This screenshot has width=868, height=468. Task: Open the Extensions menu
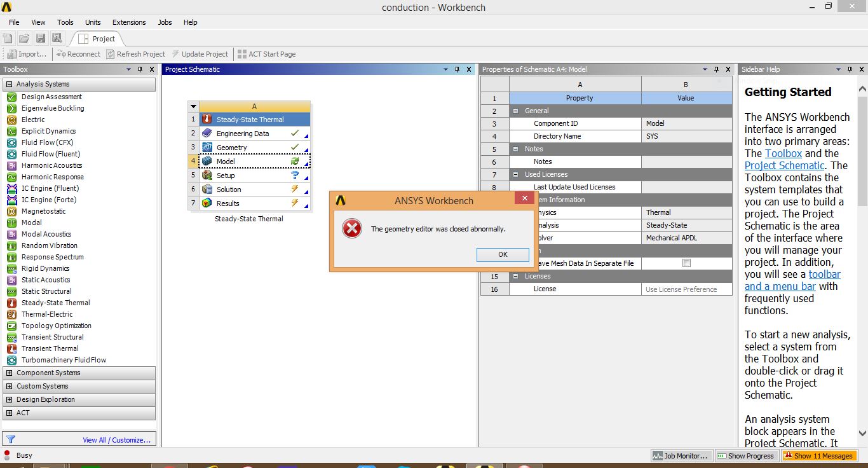(x=129, y=22)
